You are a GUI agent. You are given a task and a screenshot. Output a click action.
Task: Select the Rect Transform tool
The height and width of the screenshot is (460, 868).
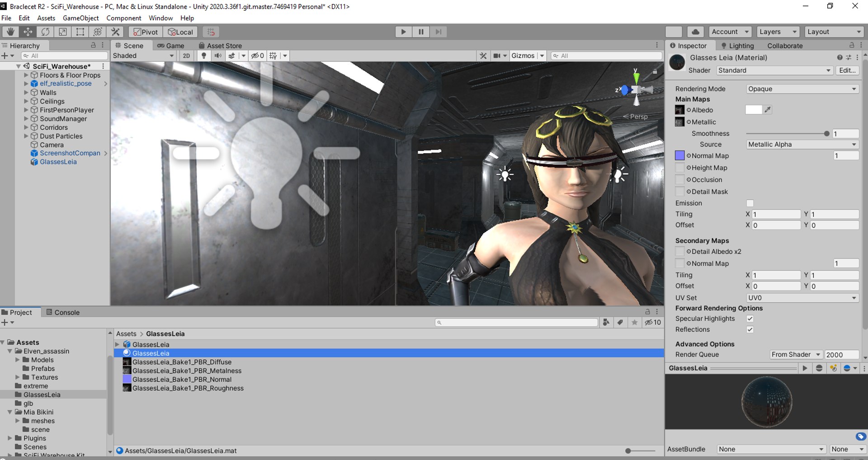(x=80, y=32)
